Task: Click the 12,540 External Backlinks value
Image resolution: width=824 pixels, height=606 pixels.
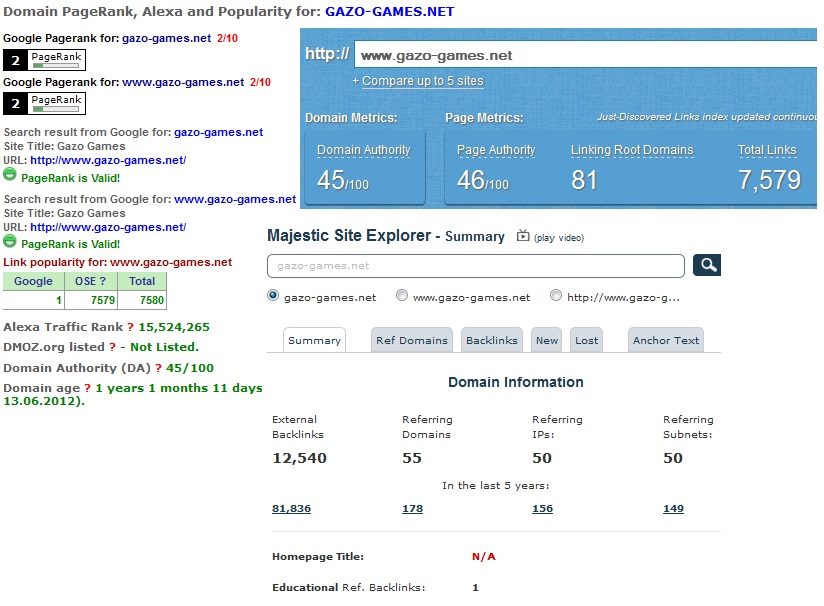Action: pos(300,458)
